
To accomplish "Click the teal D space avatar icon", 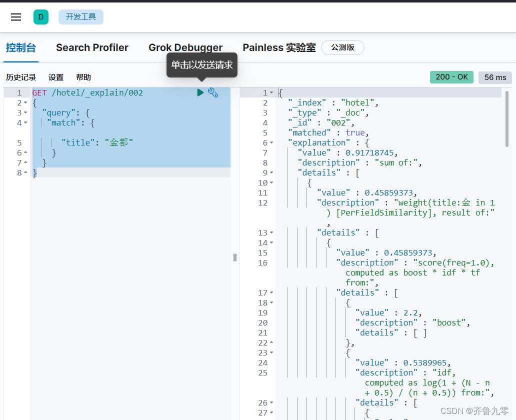I will tap(41, 16).
